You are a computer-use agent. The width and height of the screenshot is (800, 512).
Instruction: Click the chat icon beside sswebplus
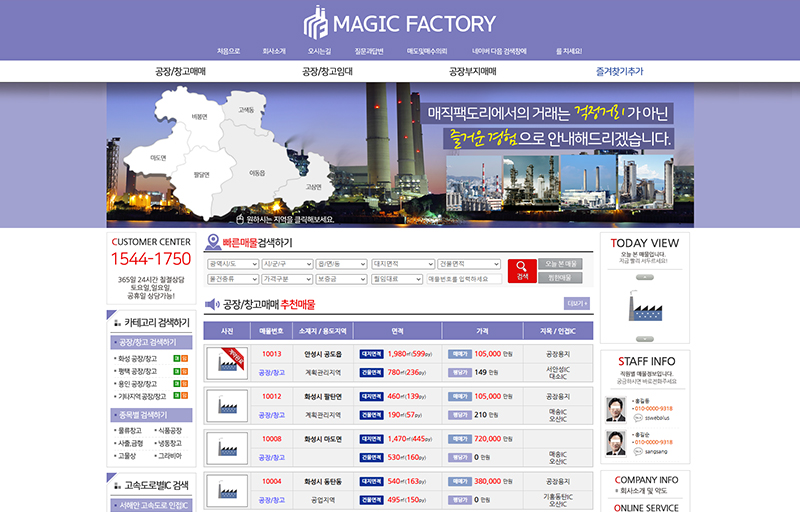click(638, 418)
